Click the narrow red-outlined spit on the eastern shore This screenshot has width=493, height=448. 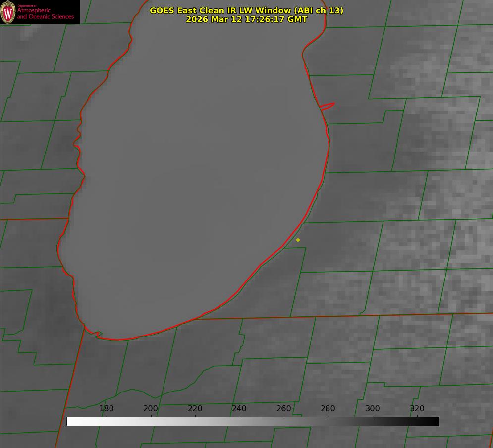pyautogui.click(x=328, y=106)
